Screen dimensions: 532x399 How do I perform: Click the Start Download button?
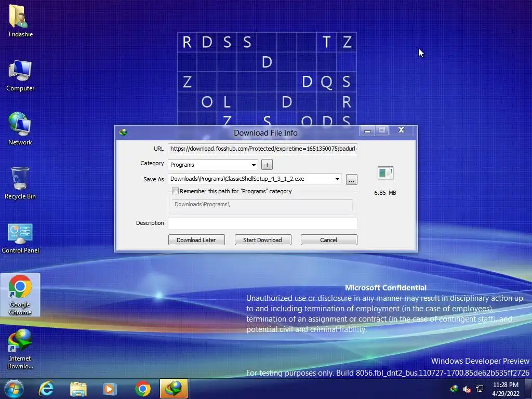262,240
